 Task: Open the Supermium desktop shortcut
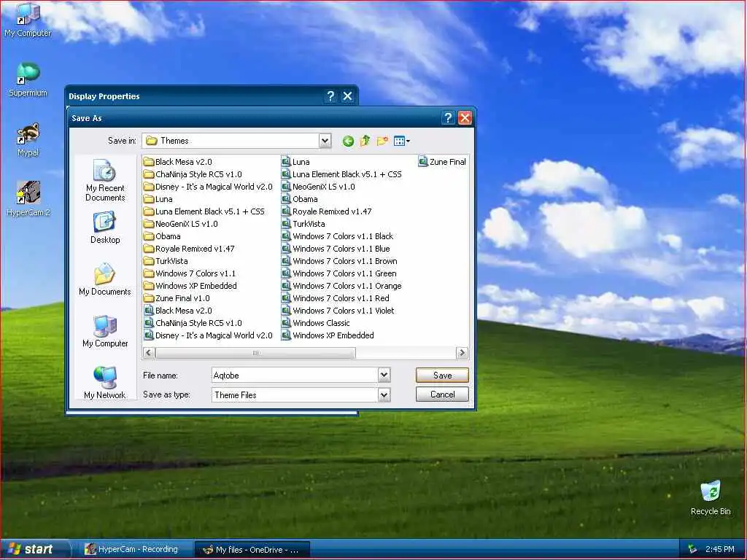pyautogui.click(x=28, y=79)
